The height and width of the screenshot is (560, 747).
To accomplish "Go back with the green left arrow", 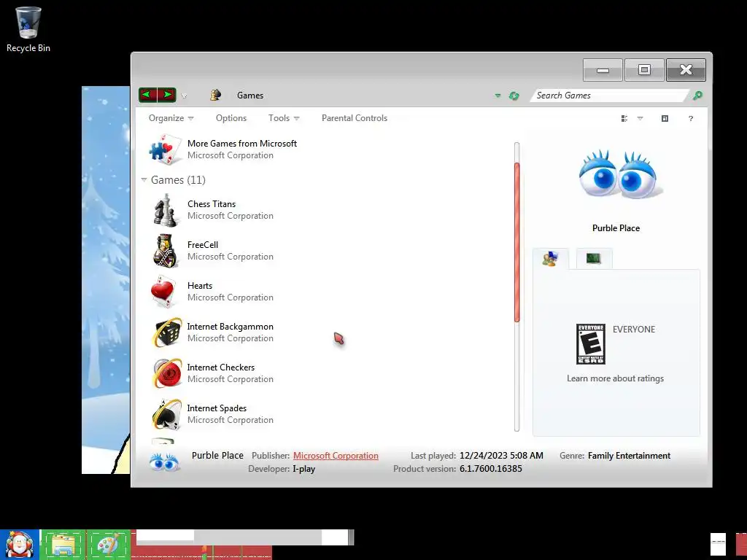I will click(147, 95).
